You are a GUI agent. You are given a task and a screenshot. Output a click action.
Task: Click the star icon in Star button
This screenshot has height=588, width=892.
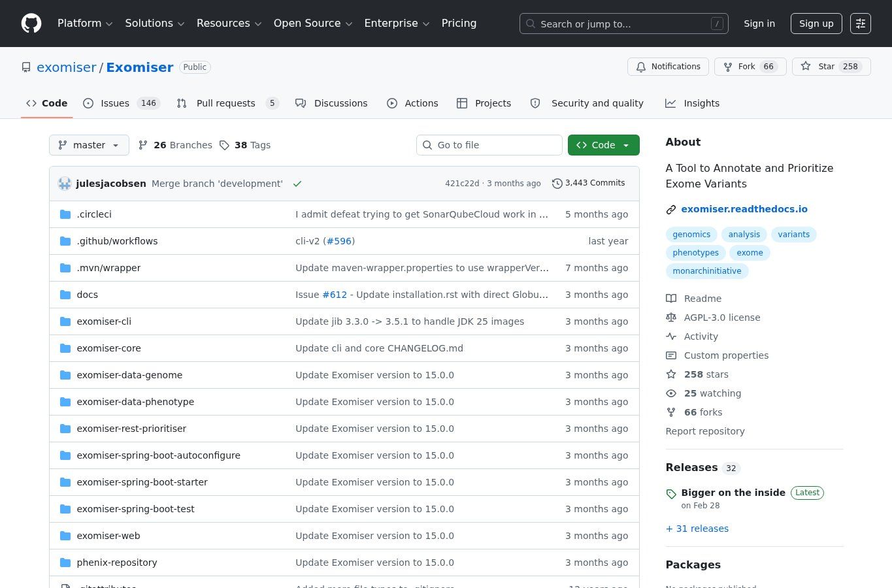[x=806, y=67]
